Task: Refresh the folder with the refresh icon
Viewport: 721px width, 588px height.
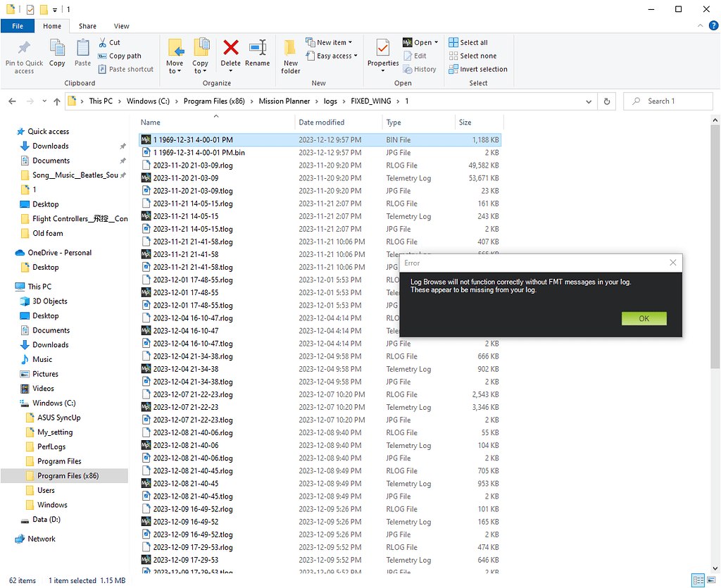Action: [x=606, y=101]
